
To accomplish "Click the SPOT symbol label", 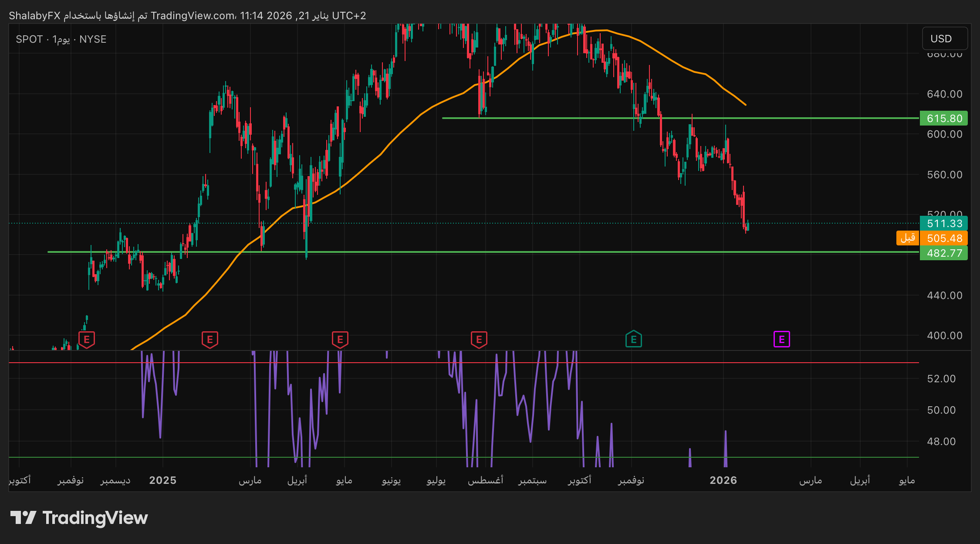I will [29, 39].
